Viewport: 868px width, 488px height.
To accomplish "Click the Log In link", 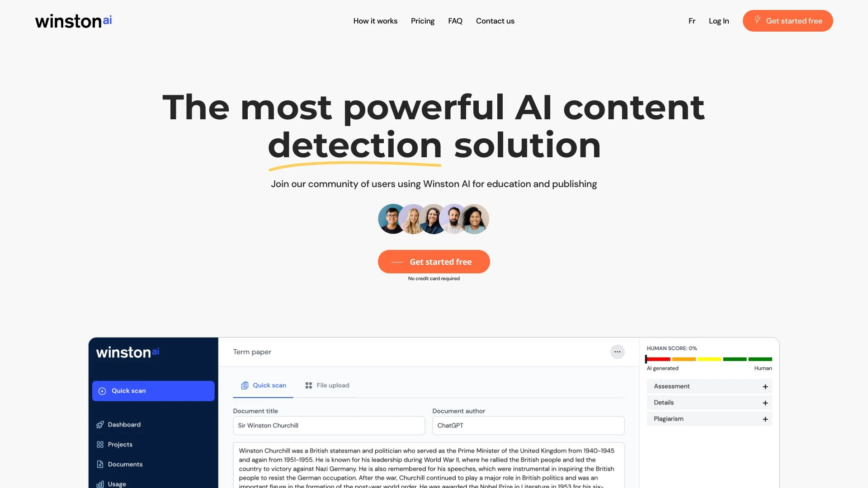I will [x=719, y=21].
